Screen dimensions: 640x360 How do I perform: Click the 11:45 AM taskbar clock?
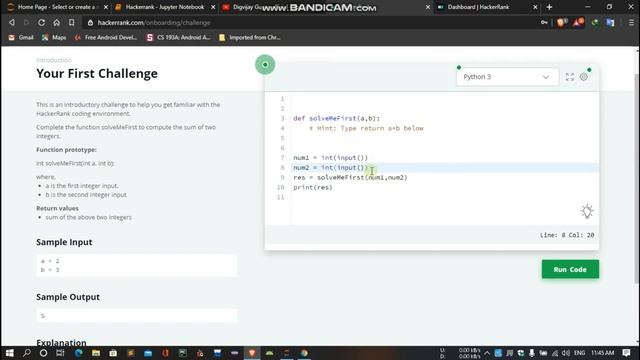[x=602, y=353]
